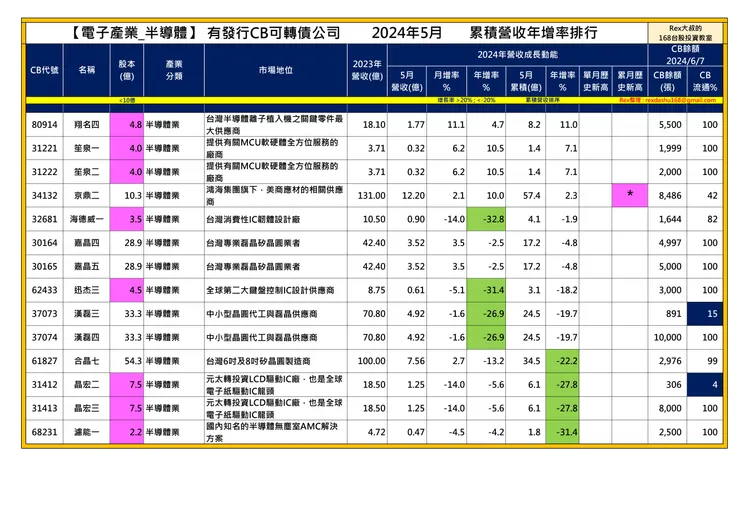The width and height of the screenshot is (740, 523).
Task: Click pink capital cell 3.5 for 海德威一
Action: 126,219
